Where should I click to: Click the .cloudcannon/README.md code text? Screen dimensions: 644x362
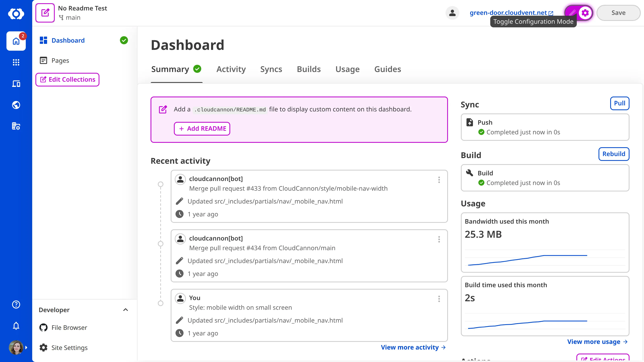point(230,109)
